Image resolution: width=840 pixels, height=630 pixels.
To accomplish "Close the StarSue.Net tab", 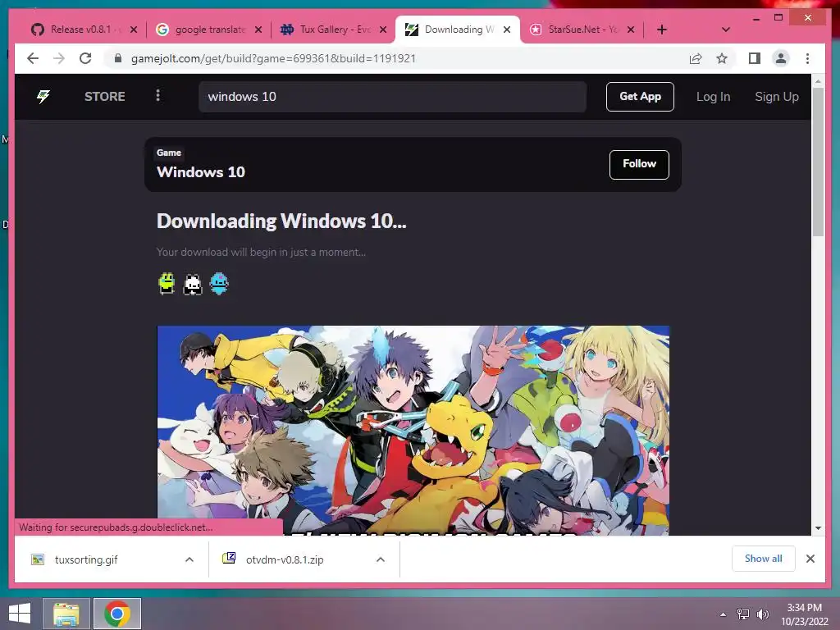I will (x=631, y=30).
